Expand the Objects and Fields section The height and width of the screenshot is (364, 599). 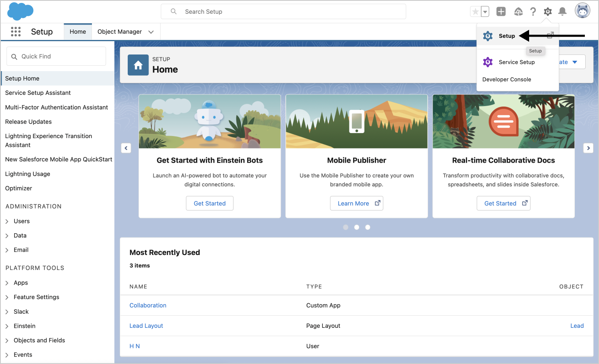tap(7, 341)
